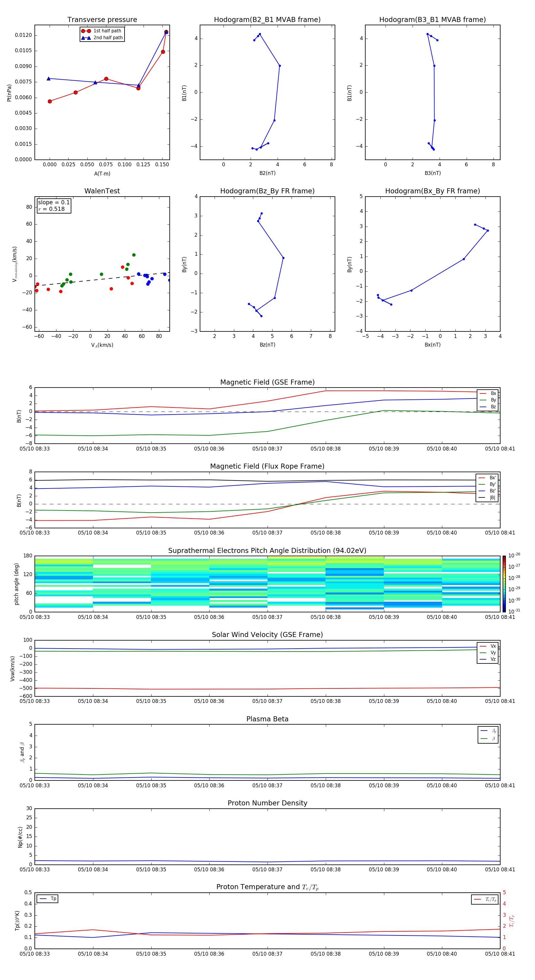The image size is (535, 980).
Task: Click the "05/10 08:41" tick under Plasma Beta plot
Action: pyautogui.click(x=500, y=785)
